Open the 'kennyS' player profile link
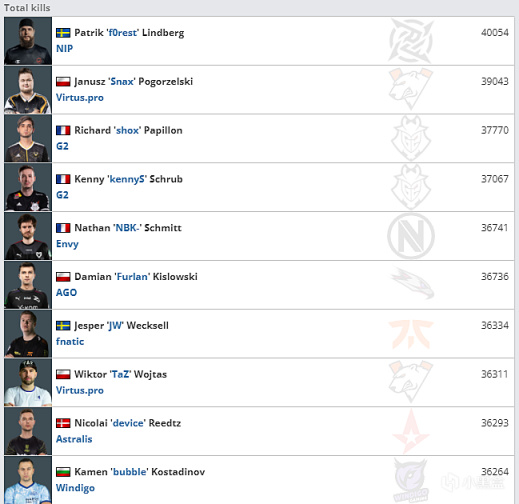 pyautogui.click(x=127, y=179)
